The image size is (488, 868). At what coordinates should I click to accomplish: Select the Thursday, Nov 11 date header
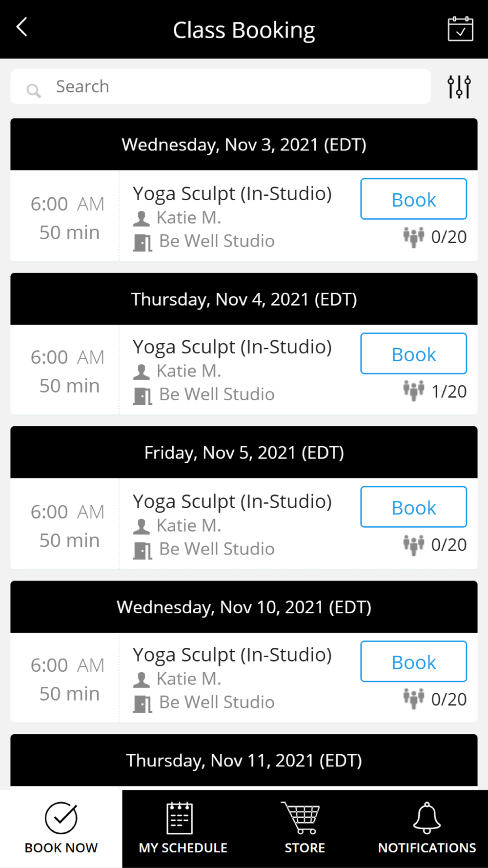point(244,760)
